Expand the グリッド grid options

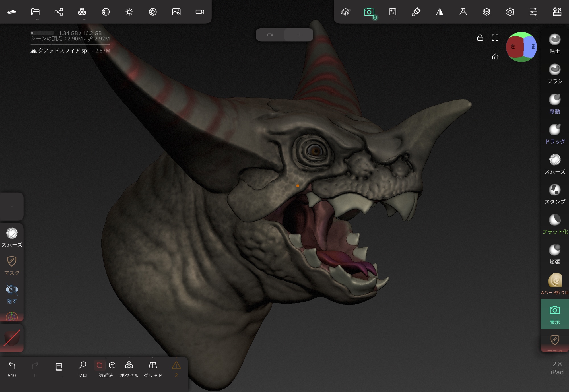coord(153,358)
